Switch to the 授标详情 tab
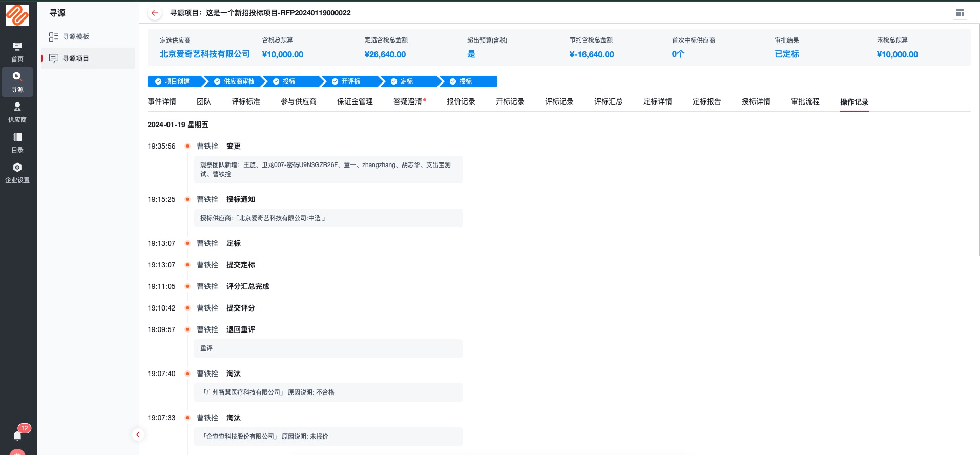Screen dimensions: 980x455 (756, 101)
